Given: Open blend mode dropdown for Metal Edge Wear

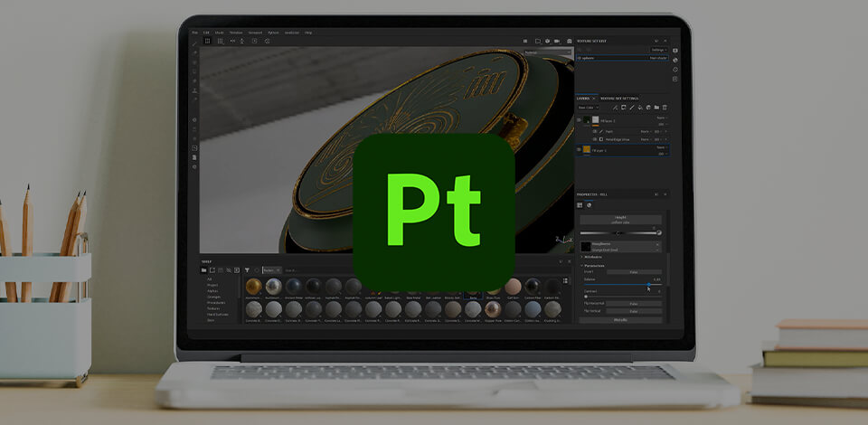Looking at the screenshot, I should 646,139.
